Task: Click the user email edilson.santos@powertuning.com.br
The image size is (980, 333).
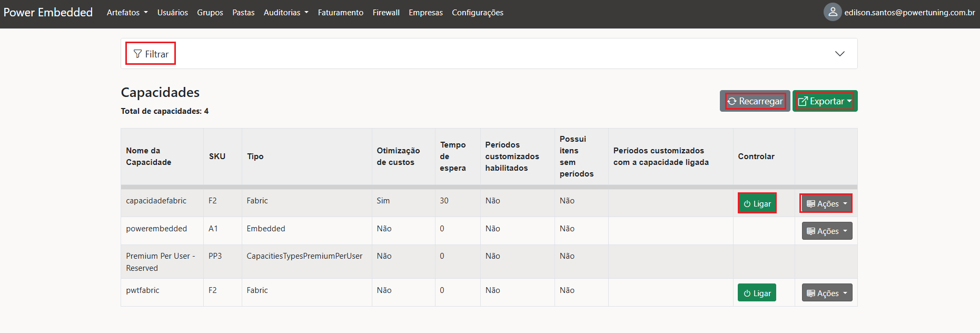Action: point(909,13)
